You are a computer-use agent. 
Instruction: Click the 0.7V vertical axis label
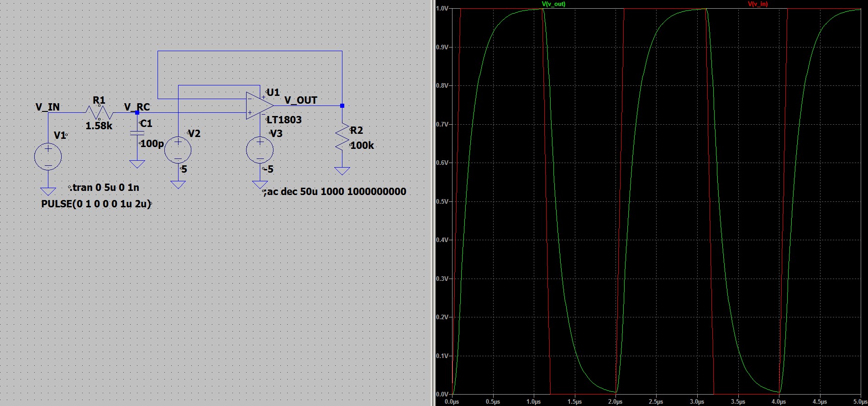[442, 124]
